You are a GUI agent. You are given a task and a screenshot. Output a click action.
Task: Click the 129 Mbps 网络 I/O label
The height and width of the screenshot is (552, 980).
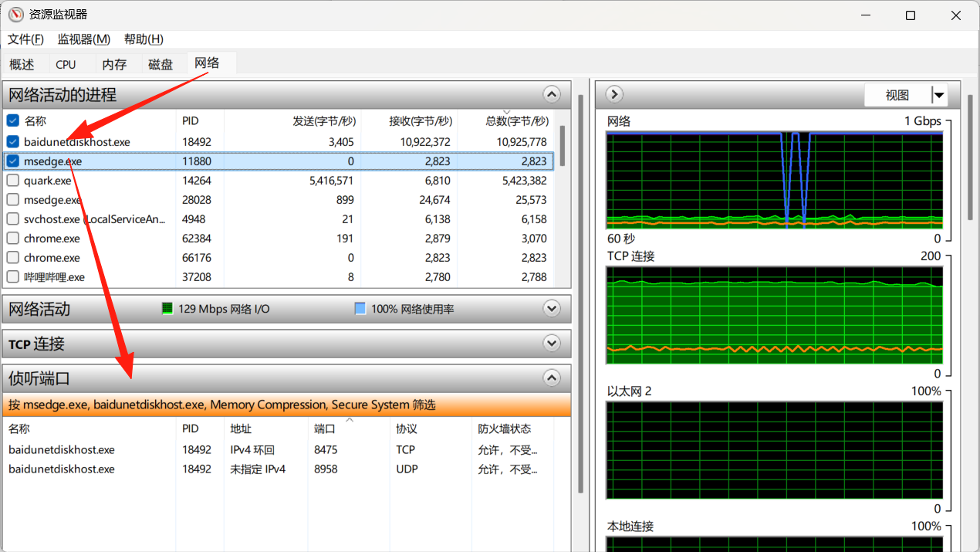(x=224, y=309)
